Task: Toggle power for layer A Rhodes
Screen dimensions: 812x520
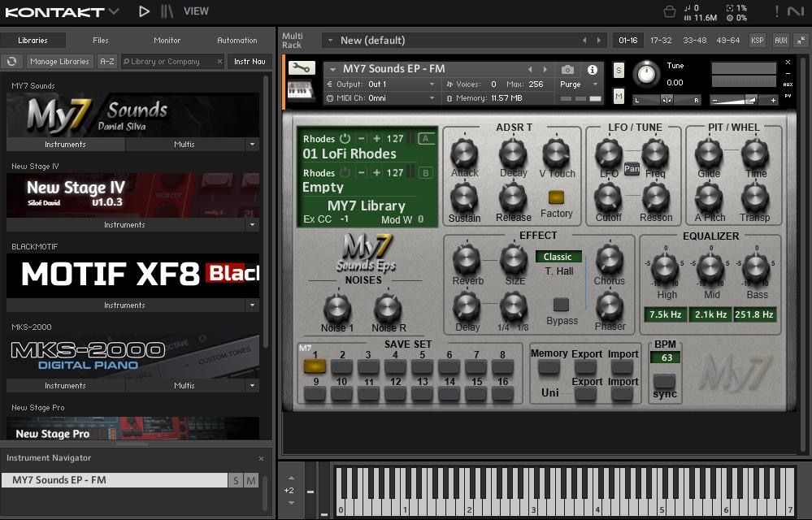Action: click(345, 139)
